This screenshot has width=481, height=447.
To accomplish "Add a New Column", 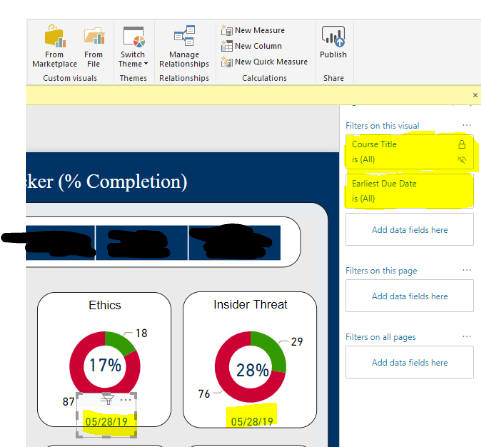I will pyautogui.click(x=252, y=46).
